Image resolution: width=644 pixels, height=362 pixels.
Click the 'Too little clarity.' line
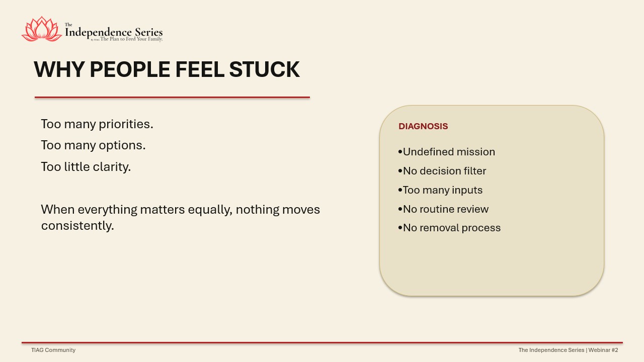86,167
